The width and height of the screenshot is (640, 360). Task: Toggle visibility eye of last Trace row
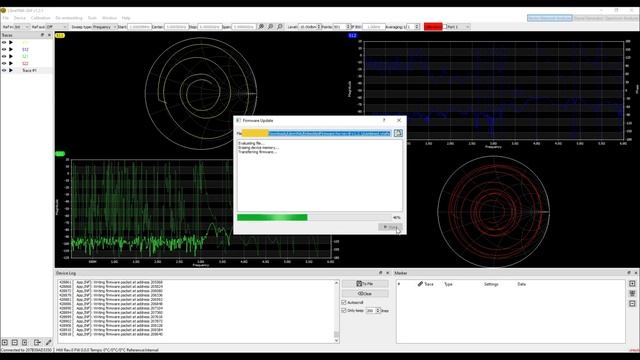(x=4, y=70)
